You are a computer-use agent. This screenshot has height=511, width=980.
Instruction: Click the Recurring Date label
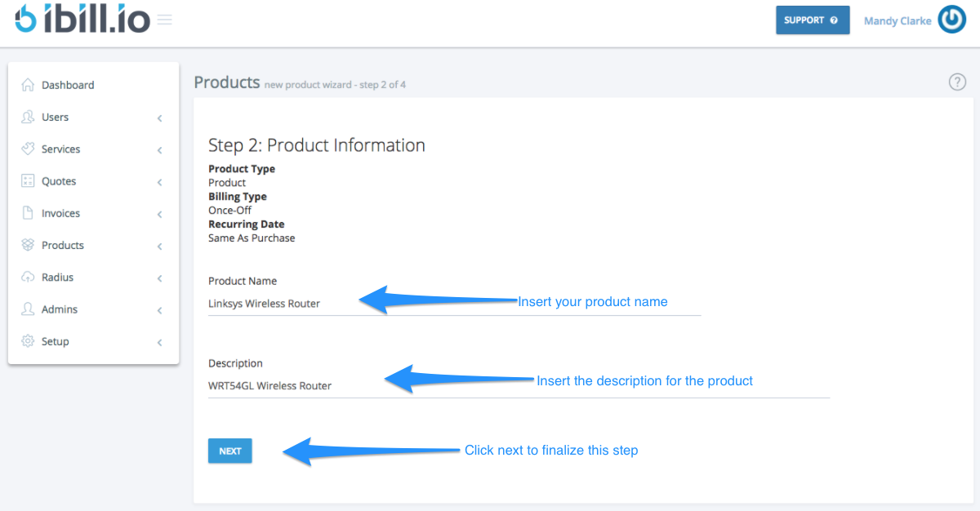(x=247, y=224)
